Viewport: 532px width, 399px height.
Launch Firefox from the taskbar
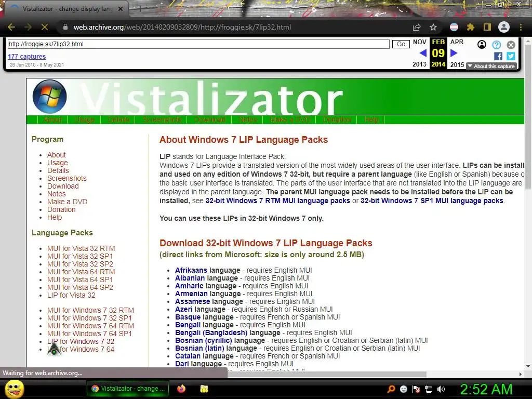coord(181,389)
